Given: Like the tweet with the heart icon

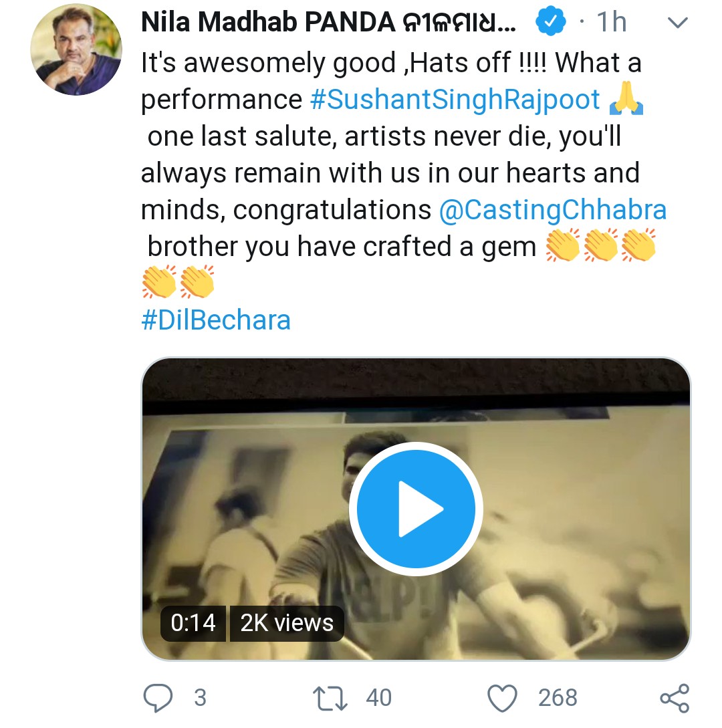Looking at the screenshot, I should 503,699.
